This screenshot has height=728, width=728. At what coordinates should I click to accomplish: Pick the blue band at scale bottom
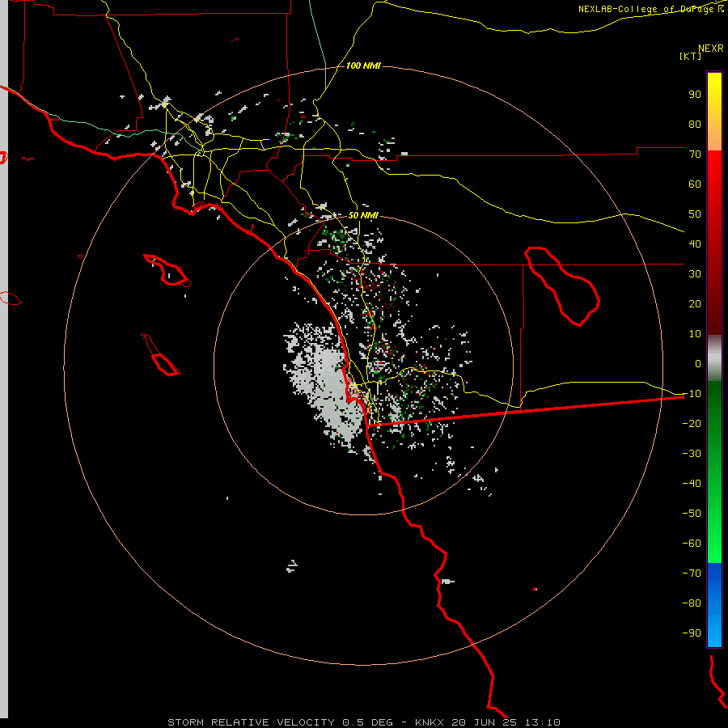tap(714, 605)
